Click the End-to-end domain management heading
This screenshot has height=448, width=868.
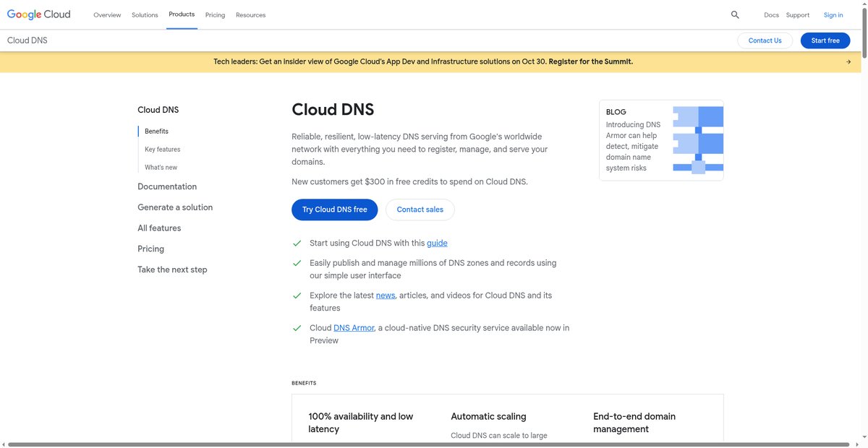pos(634,423)
